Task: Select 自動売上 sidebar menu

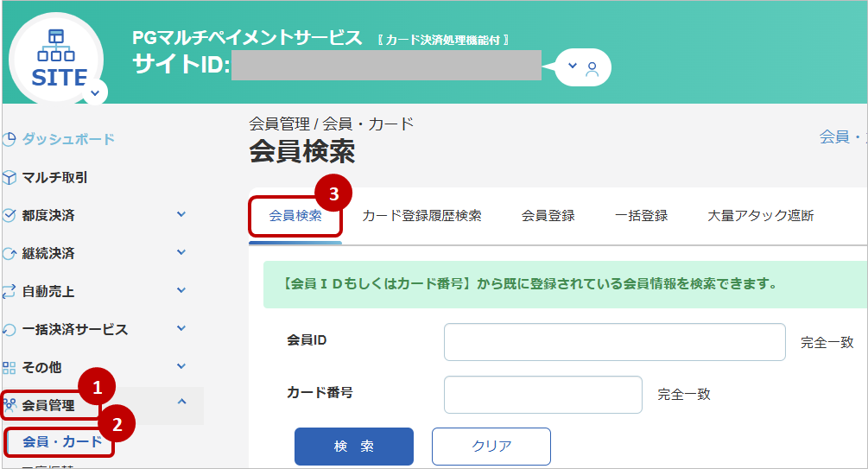Action: click(48, 291)
